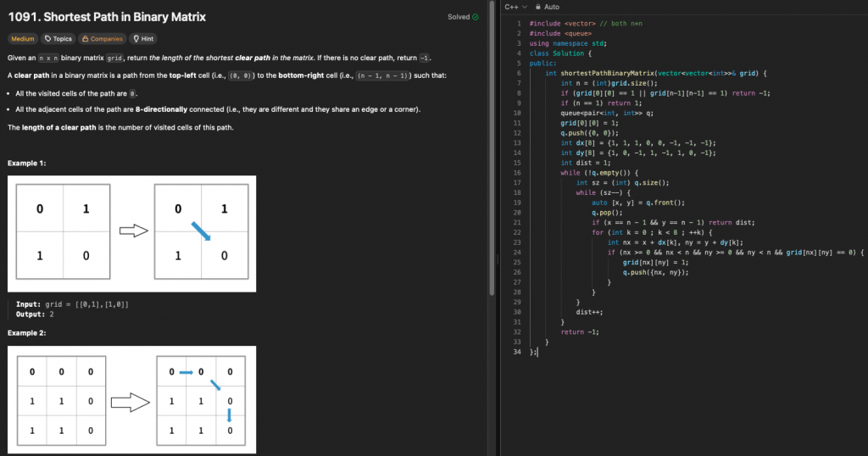Click the bold "bottom-right" text
Image resolution: width=868 pixels, height=456 pixels.
pos(299,75)
